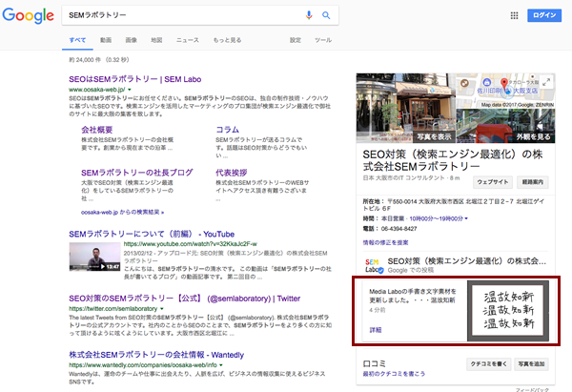Click the Google logo
The image size is (572, 392).
(28, 15)
